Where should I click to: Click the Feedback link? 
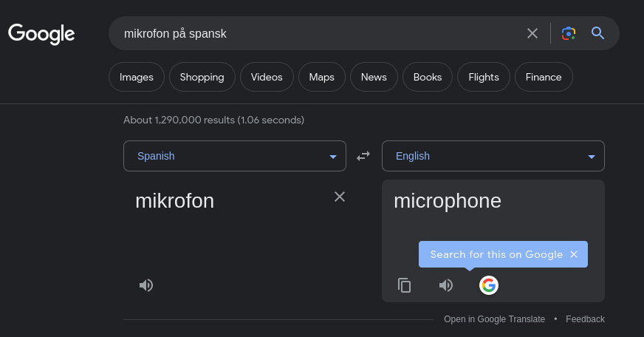(585, 319)
